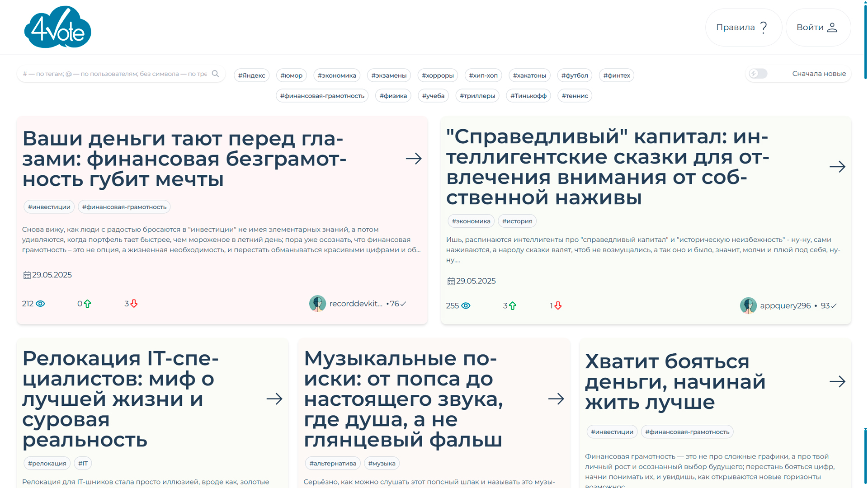Upvote the financial illiteracy post
This screenshot has height=488, width=868.
[x=87, y=304]
